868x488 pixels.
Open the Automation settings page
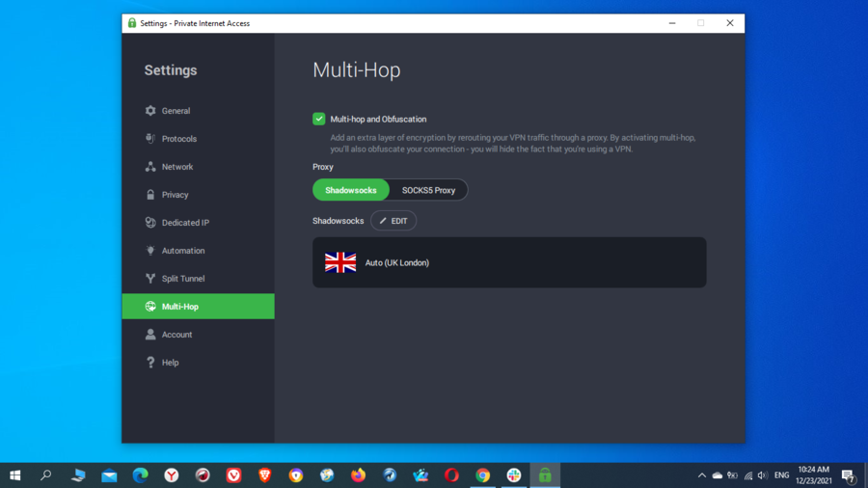pos(182,251)
